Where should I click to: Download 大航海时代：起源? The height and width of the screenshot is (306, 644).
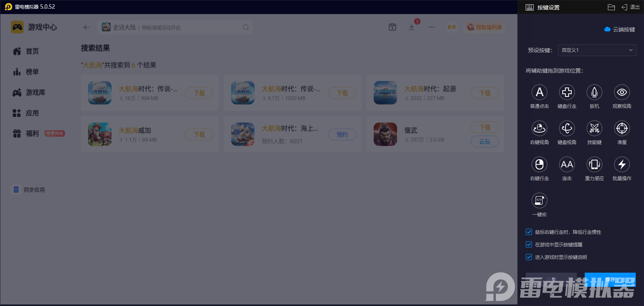485,93
